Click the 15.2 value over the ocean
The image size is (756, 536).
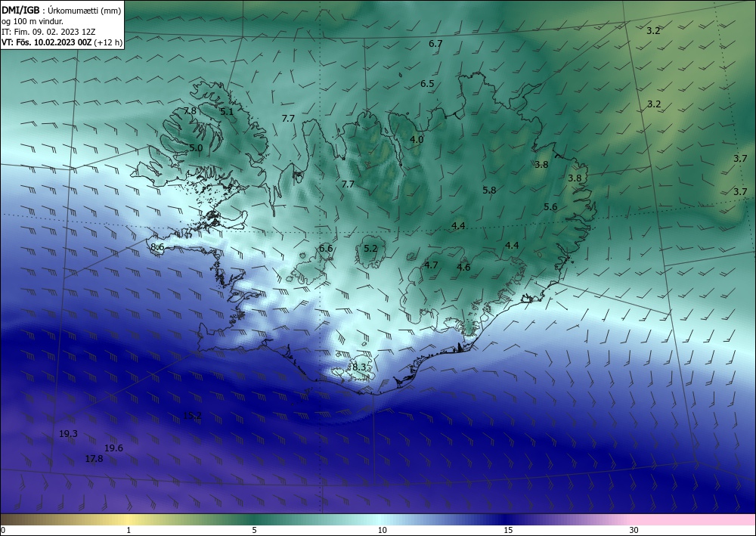click(192, 416)
